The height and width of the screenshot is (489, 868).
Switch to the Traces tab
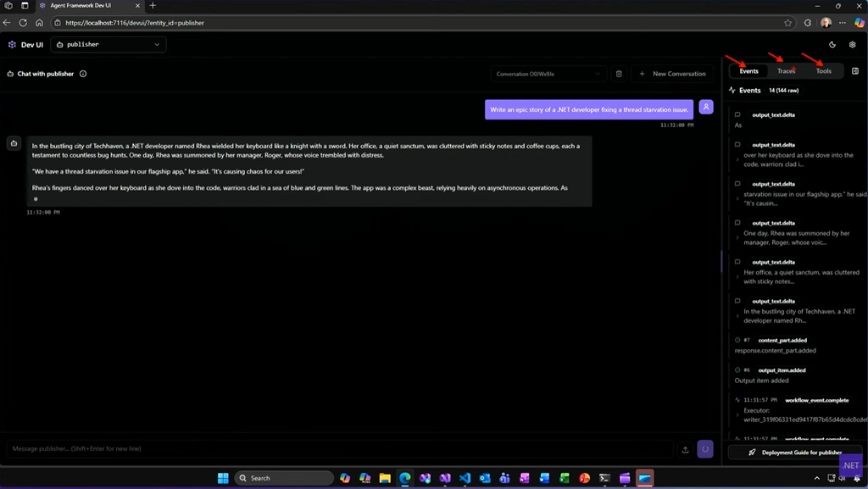tap(786, 71)
